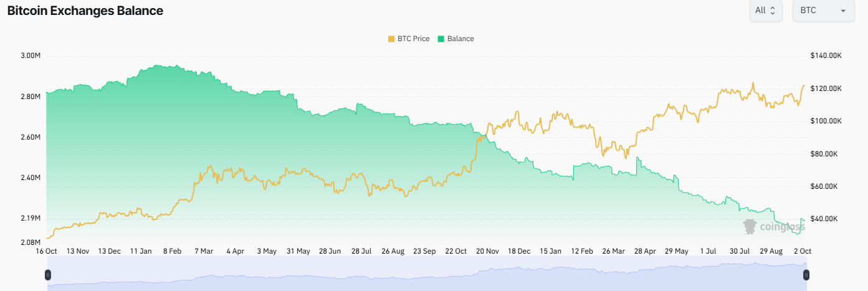Click the up-down arrows beside "All"
The width and height of the screenshot is (868, 291).
coord(773,11)
